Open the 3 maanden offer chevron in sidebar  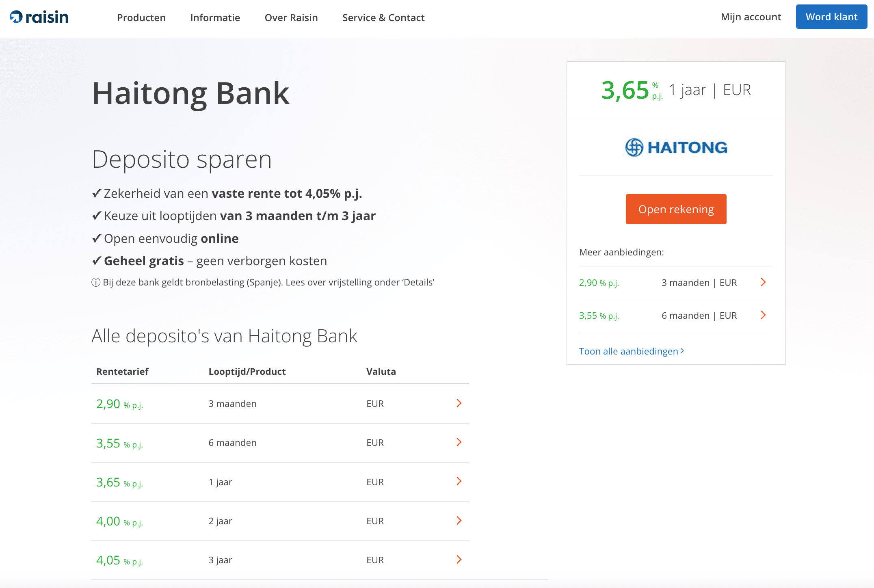[x=763, y=282]
